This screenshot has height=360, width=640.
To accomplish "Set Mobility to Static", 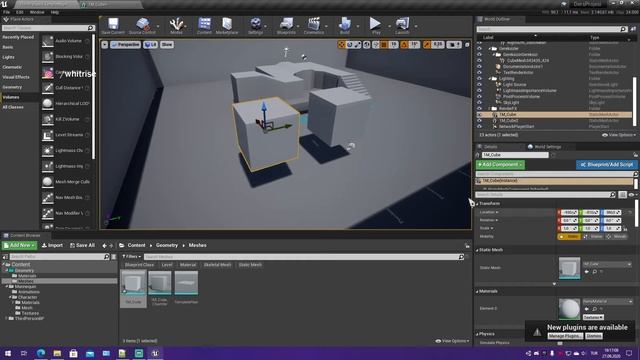I will click(x=569, y=236).
